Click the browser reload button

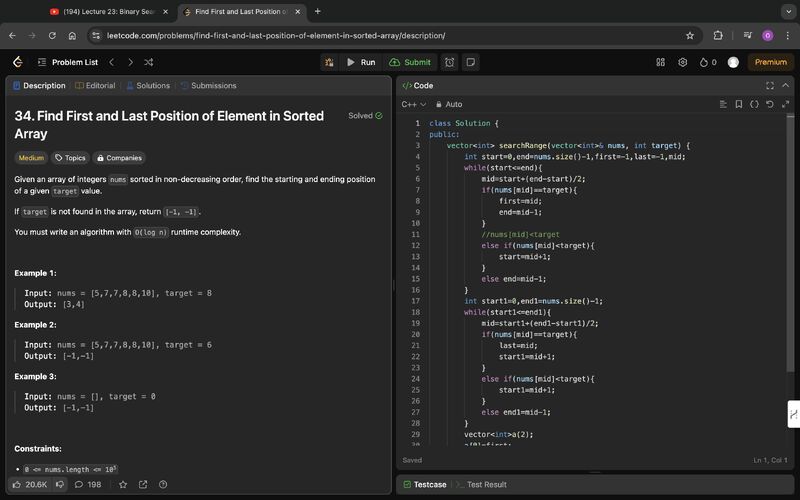coord(52,36)
